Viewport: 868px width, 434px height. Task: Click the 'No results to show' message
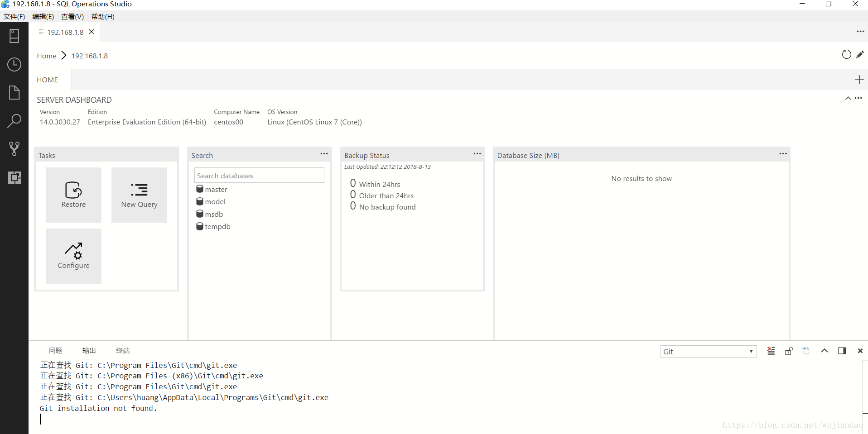[x=641, y=178]
